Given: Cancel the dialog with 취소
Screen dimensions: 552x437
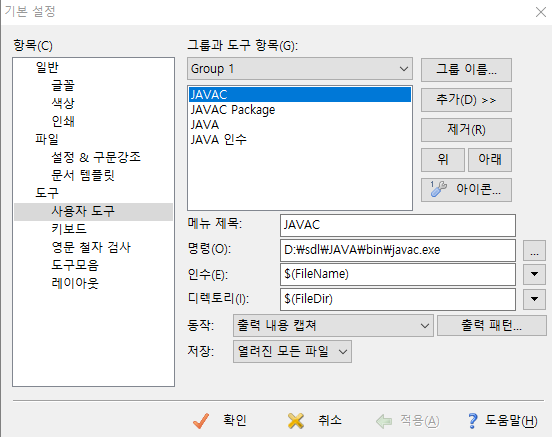Looking at the screenshot, I should coord(315,421).
